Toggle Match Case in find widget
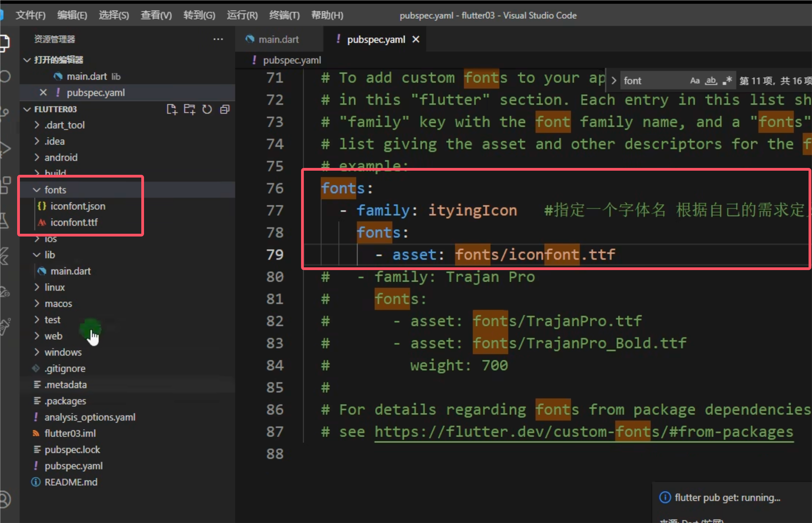Viewport: 812px width, 523px height. (x=695, y=81)
